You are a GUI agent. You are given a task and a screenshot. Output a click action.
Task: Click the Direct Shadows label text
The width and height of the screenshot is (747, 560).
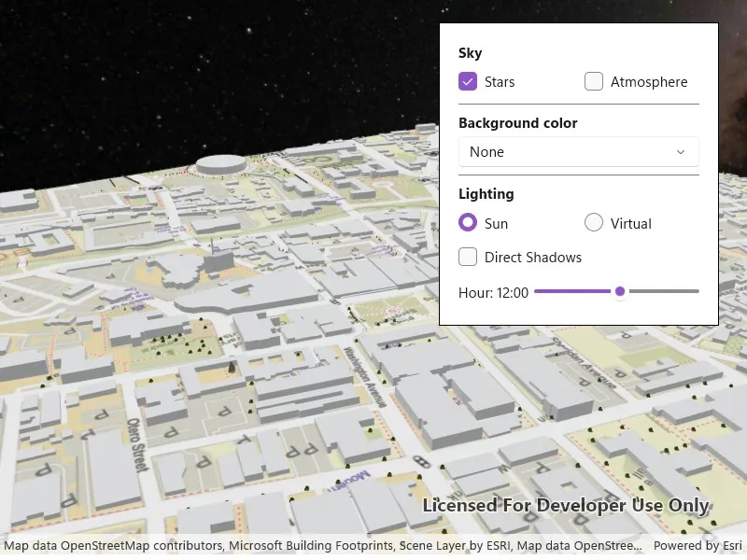tap(532, 258)
